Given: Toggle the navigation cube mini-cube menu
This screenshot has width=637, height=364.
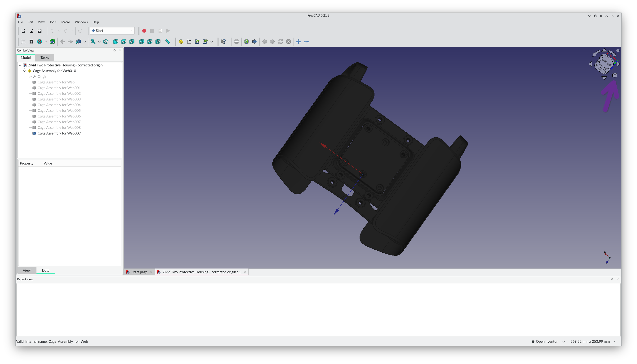Looking at the screenshot, I should (615, 75).
